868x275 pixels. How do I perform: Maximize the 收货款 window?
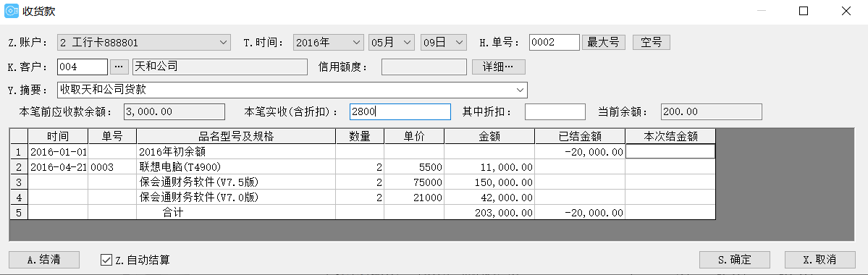(804, 11)
